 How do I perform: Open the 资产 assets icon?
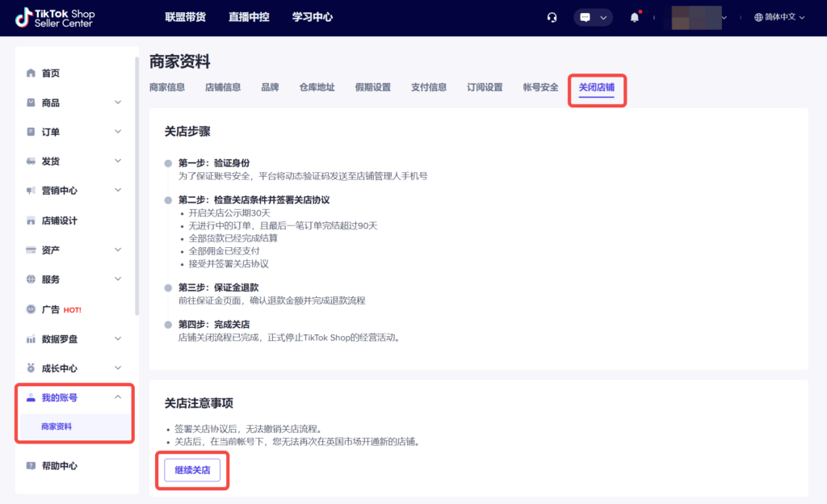[x=29, y=250]
